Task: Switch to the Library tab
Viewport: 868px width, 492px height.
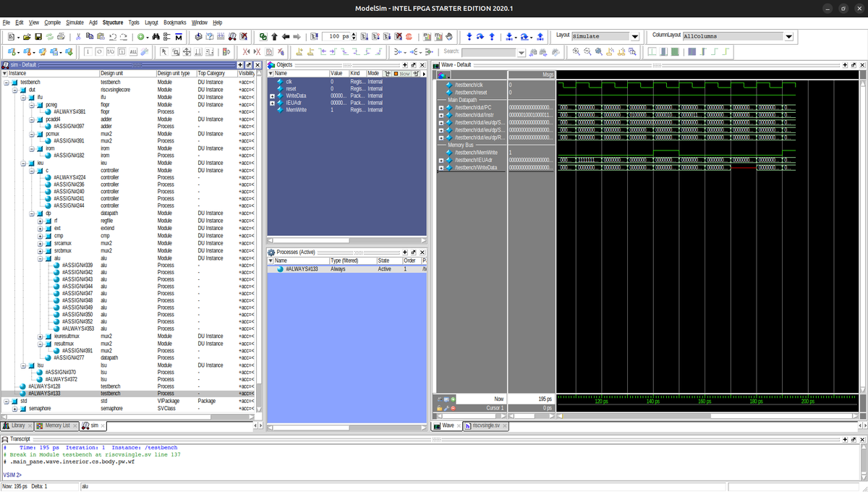Action: 15,425
